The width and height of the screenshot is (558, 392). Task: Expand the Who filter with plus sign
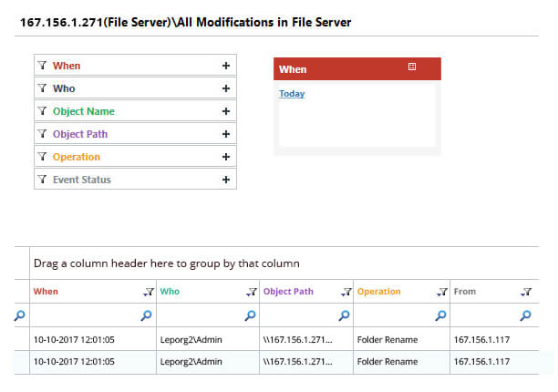[226, 88]
